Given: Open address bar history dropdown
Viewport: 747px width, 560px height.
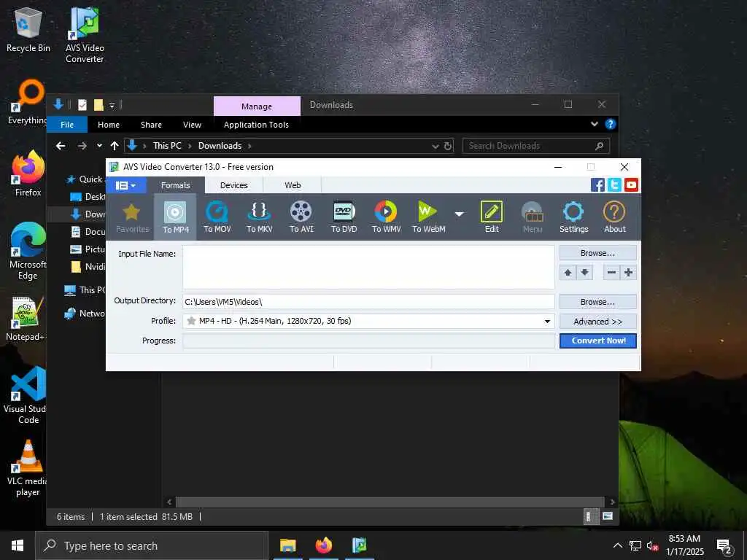Looking at the screenshot, I should point(435,146).
